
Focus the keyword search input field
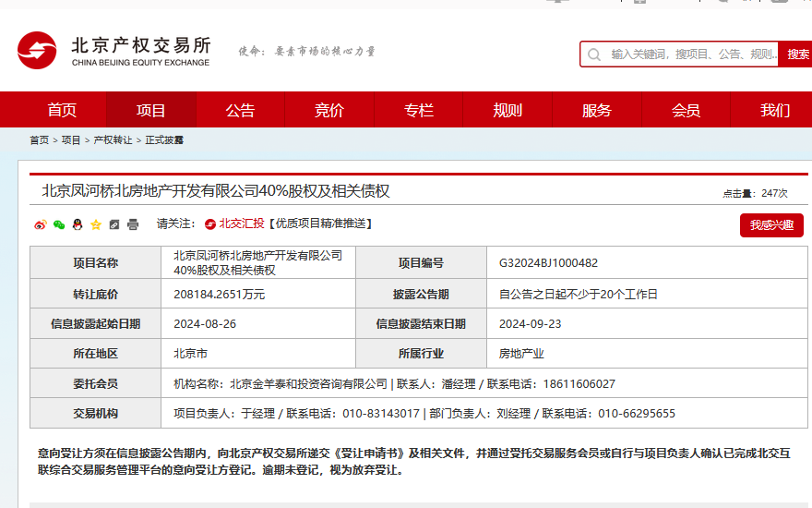click(x=692, y=54)
